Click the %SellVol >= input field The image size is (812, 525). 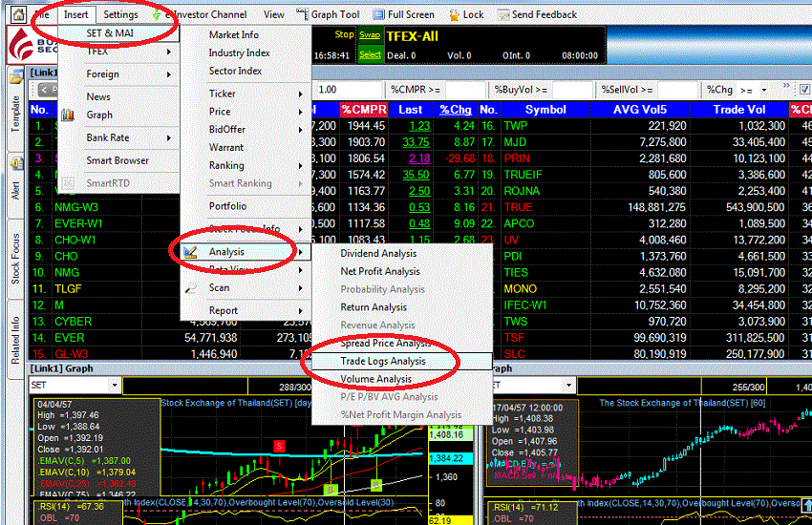(x=677, y=90)
